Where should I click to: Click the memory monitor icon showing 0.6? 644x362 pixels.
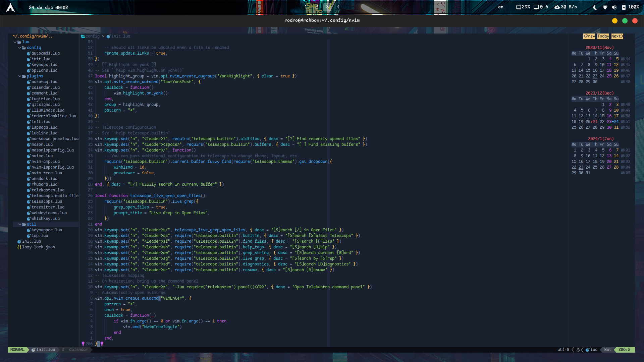pyautogui.click(x=536, y=7)
